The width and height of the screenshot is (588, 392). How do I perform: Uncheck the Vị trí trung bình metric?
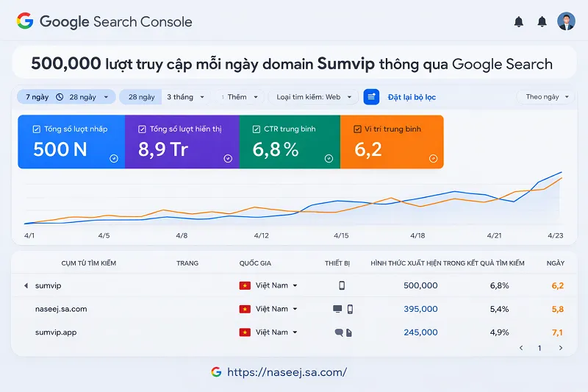coord(357,129)
